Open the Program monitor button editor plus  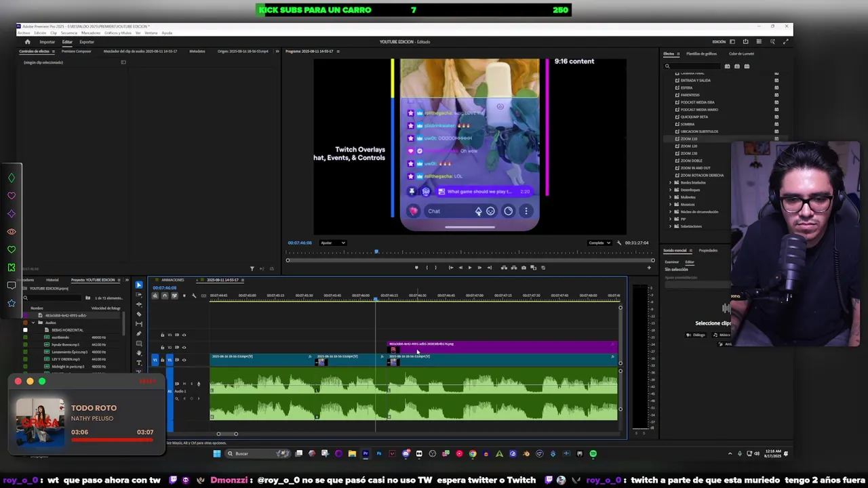point(649,268)
